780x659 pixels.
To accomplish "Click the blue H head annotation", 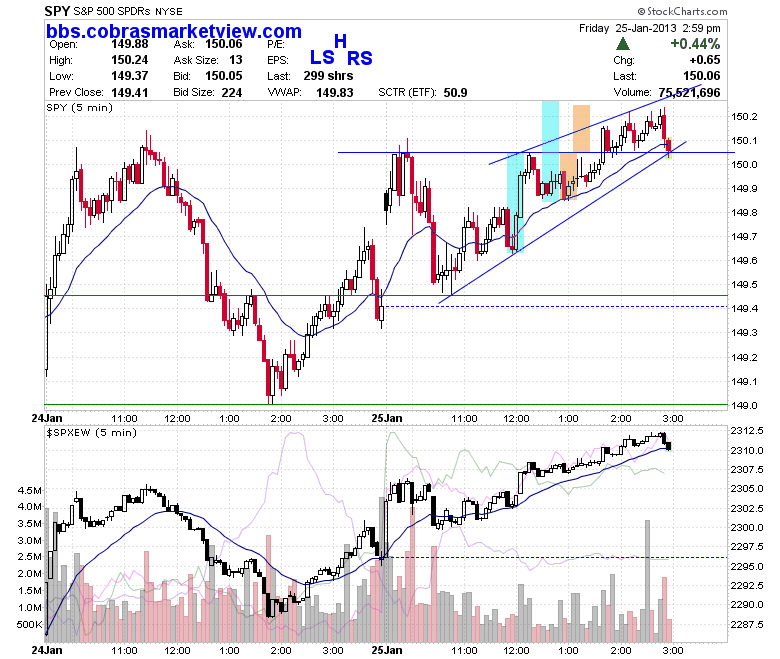I will click(340, 41).
